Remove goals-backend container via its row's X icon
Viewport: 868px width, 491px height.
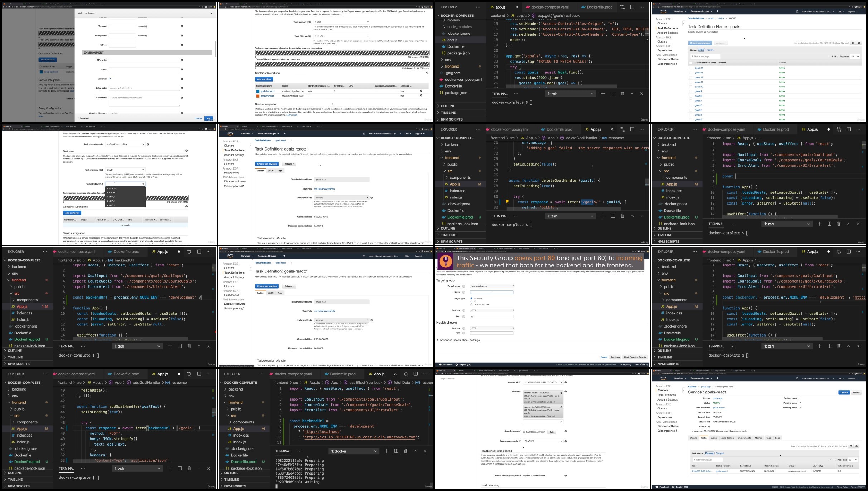point(421,91)
